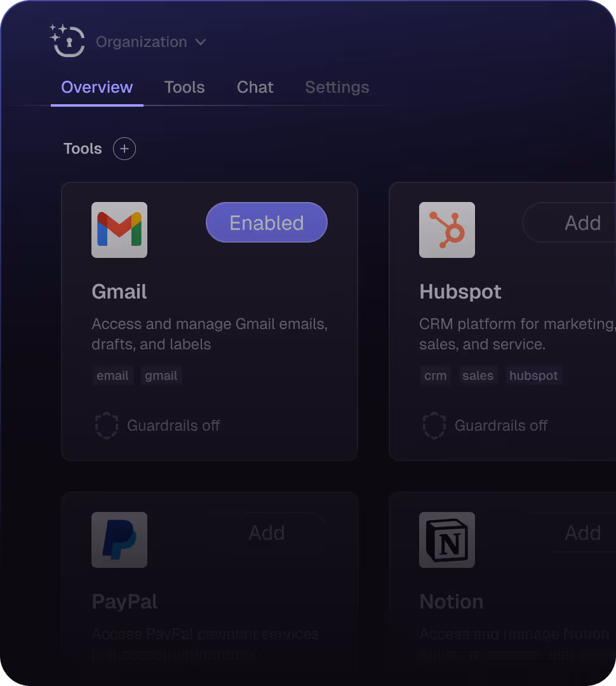Select the email tag on Gmail card
Screen dimensions: 616x686
(x=112, y=375)
